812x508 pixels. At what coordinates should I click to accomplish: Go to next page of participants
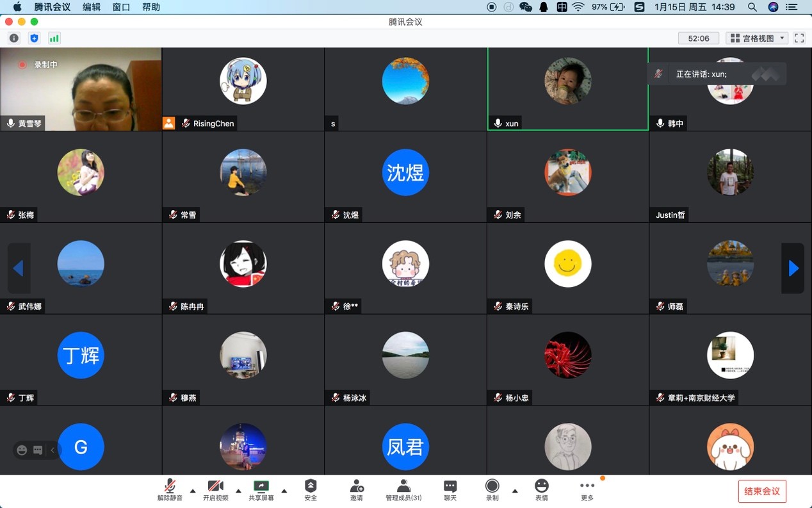[793, 268]
